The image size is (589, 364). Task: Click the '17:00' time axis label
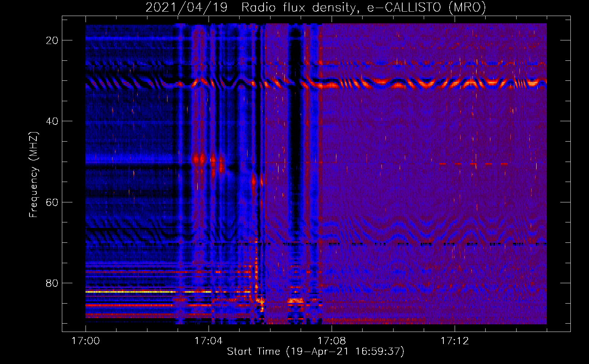[x=86, y=341]
